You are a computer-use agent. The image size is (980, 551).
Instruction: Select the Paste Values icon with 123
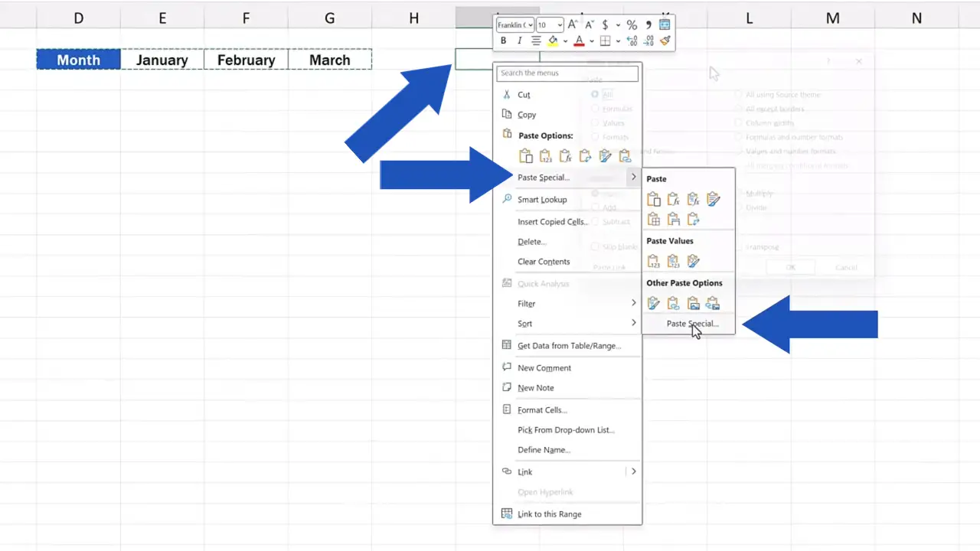click(x=653, y=262)
